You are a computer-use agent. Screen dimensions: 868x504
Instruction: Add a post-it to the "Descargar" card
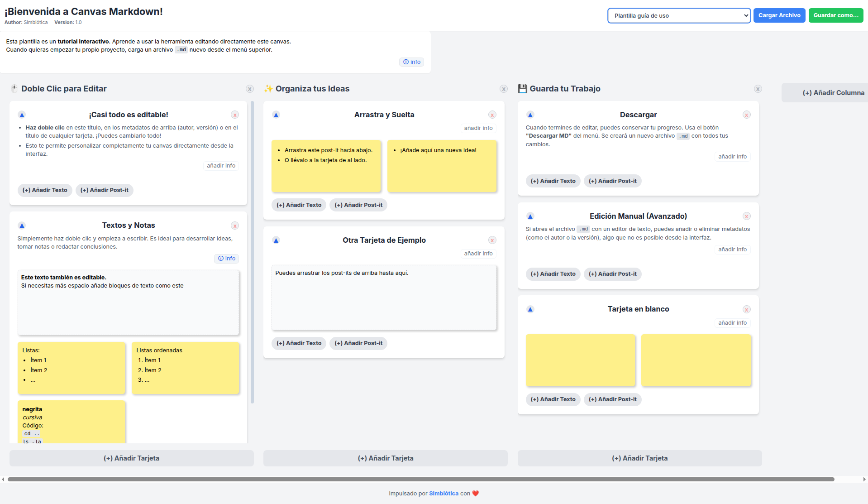[612, 181]
